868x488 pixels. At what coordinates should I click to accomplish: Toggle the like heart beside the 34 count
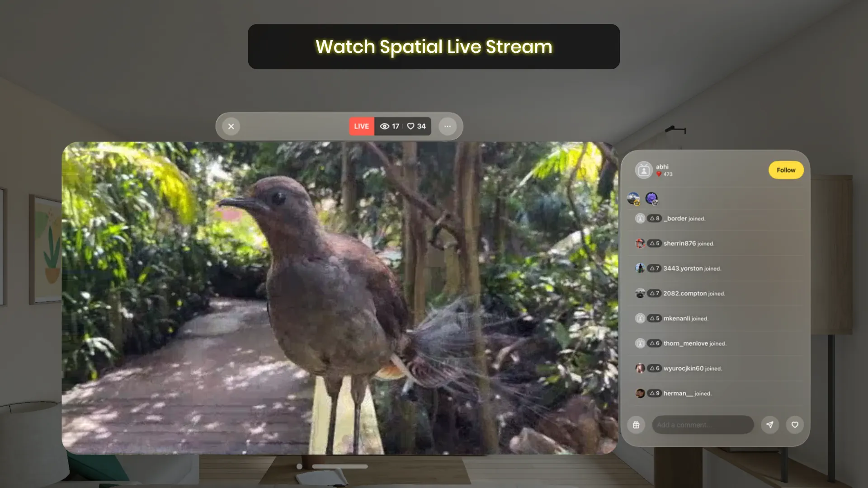click(410, 126)
